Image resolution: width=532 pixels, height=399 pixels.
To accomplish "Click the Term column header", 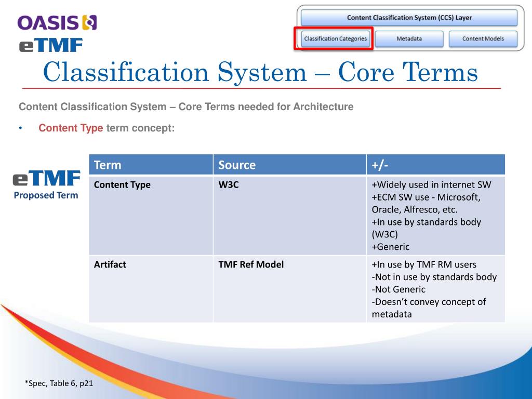I will [x=151, y=165].
